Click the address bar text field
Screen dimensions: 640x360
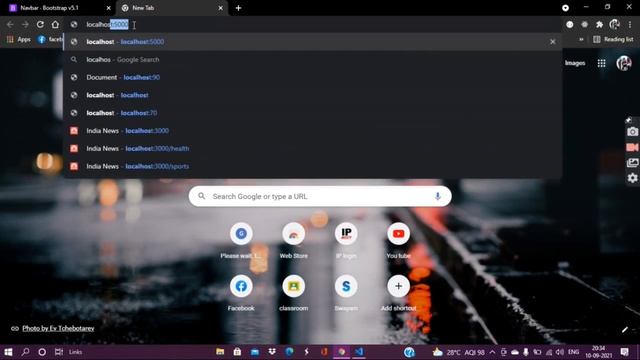click(x=314, y=24)
